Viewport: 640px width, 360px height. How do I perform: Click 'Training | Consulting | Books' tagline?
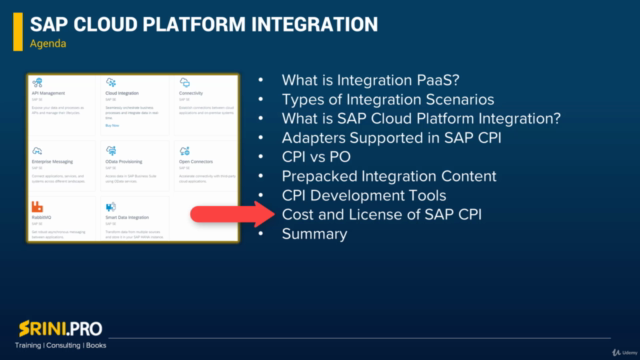tap(60, 345)
